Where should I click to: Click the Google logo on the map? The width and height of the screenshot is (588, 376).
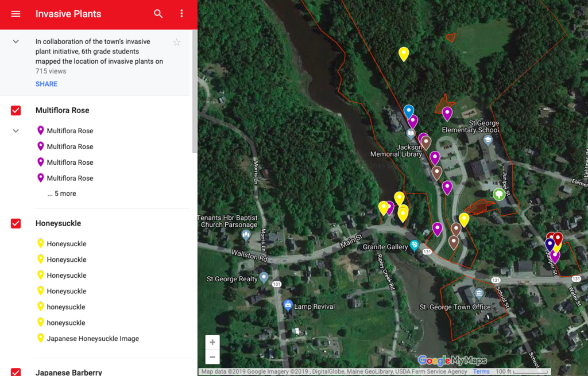435,359
